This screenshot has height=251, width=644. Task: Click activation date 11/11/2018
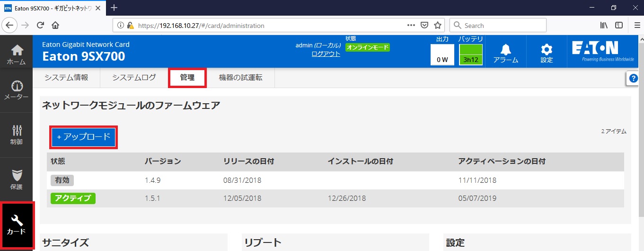pos(477,180)
